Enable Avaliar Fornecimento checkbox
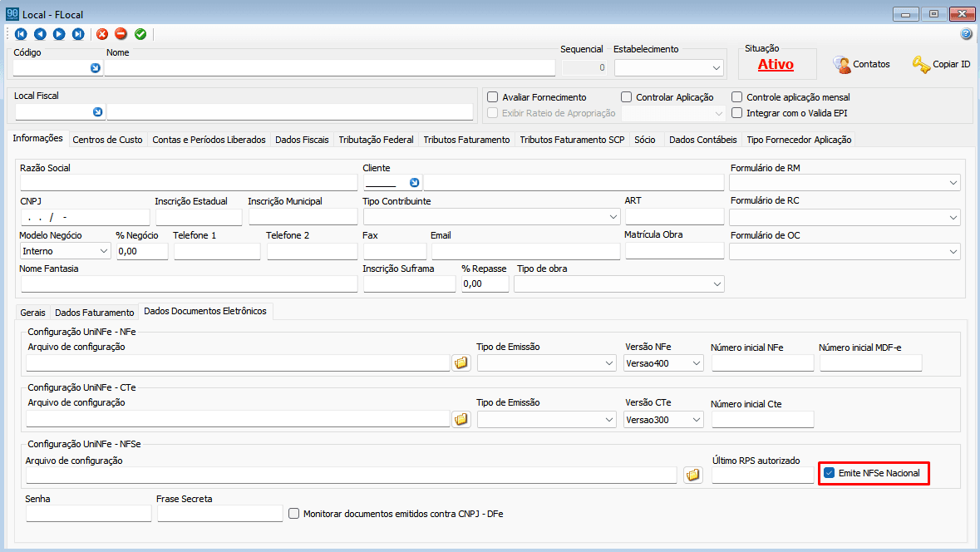 coord(493,97)
